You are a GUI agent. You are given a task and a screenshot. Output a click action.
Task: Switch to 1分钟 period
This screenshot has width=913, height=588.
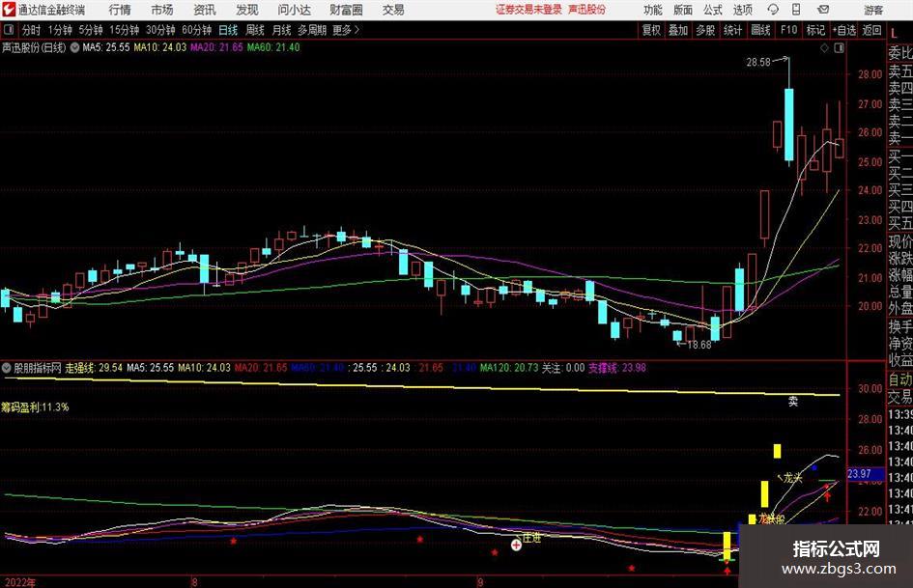pyautogui.click(x=59, y=30)
